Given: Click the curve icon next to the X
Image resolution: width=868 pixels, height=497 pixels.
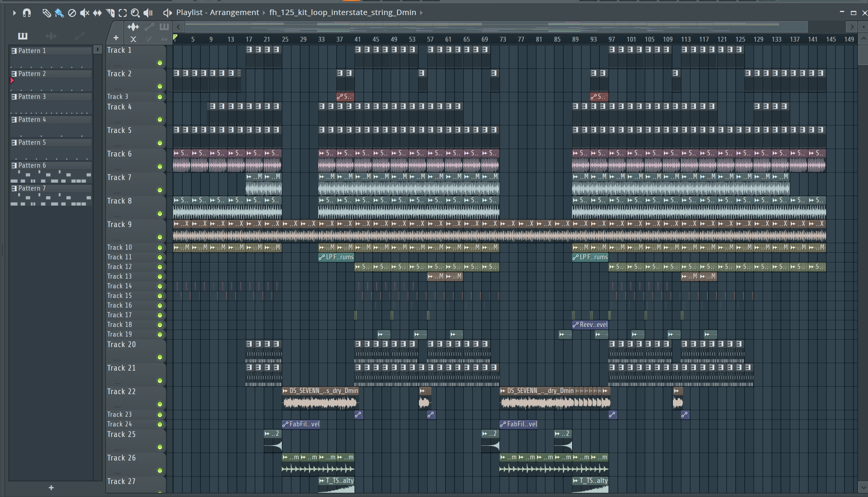Looking at the screenshot, I should (x=149, y=39).
